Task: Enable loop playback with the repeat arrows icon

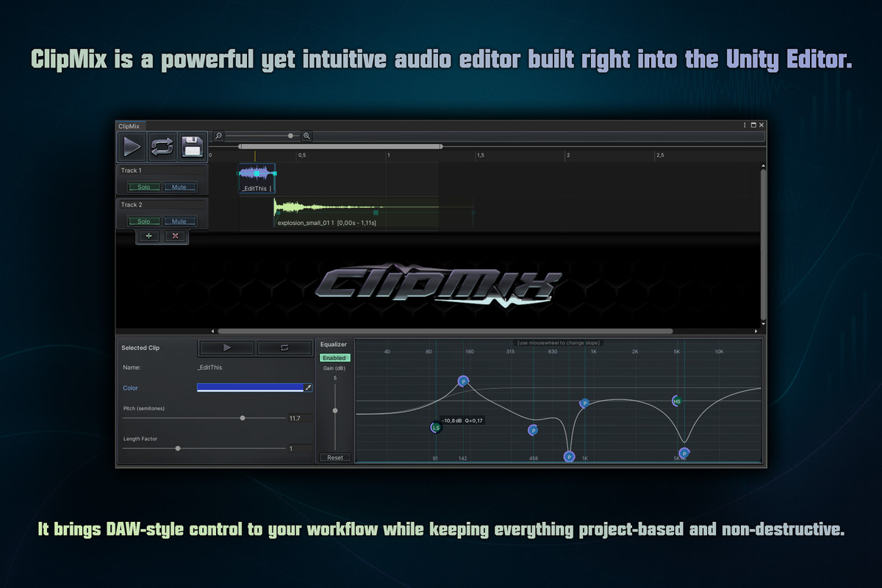Action: click(162, 147)
